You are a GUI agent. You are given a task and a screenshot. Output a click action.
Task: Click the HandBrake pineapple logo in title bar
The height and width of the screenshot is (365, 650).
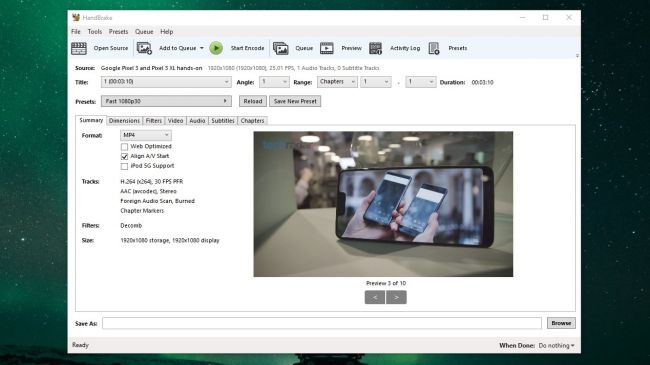click(x=76, y=17)
